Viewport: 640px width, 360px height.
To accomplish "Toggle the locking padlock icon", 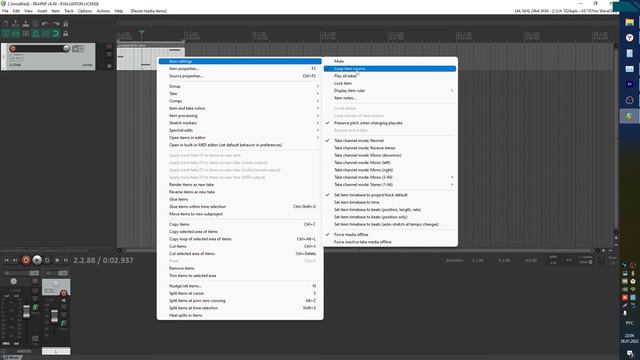I will pyautogui.click(x=65, y=33).
